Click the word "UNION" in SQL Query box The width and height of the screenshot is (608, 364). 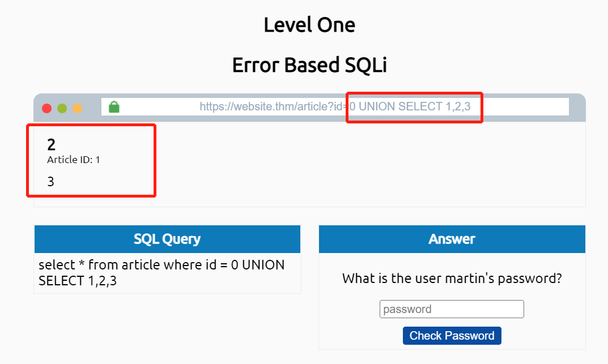coord(263,265)
